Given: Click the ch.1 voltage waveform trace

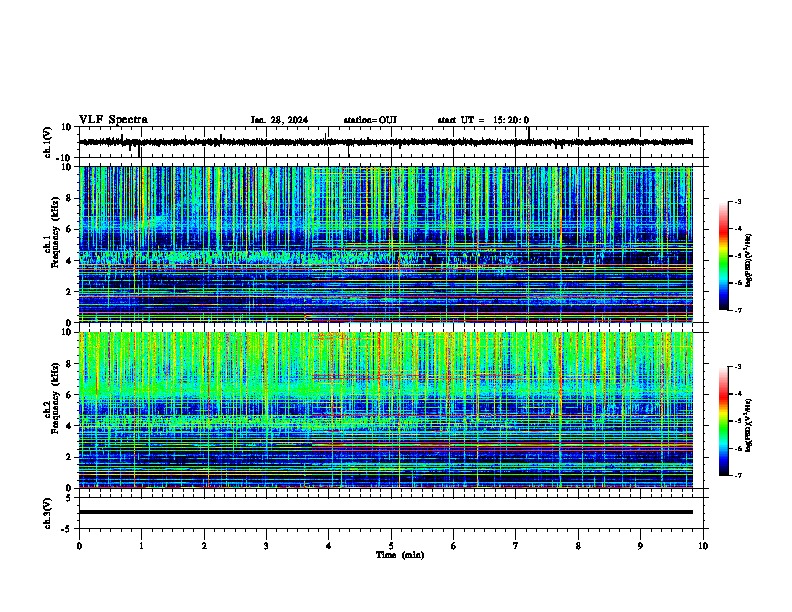Looking at the screenshot, I should [x=385, y=142].
